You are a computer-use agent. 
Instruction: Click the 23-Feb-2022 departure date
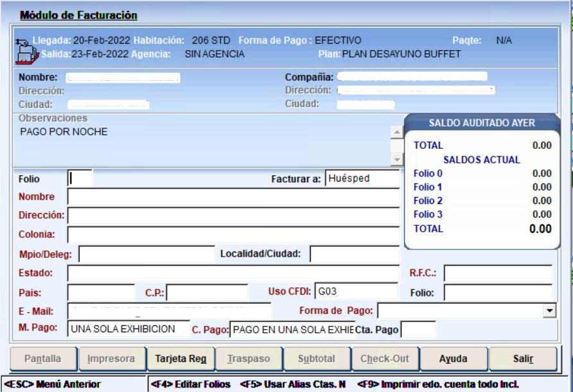click(x=100, y=54)
